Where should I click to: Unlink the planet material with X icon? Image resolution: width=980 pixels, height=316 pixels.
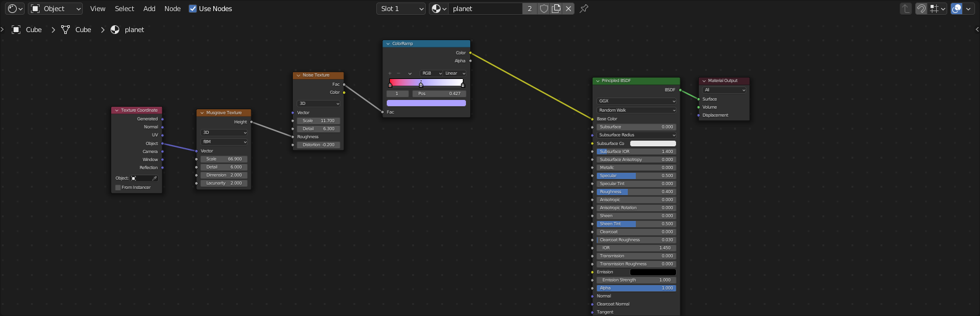(x=568, y=9)
